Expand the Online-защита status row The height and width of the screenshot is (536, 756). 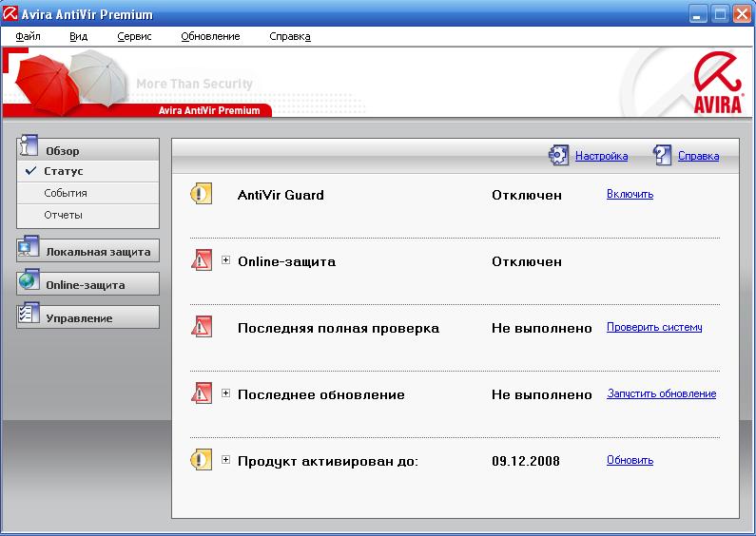coord(225,260)
